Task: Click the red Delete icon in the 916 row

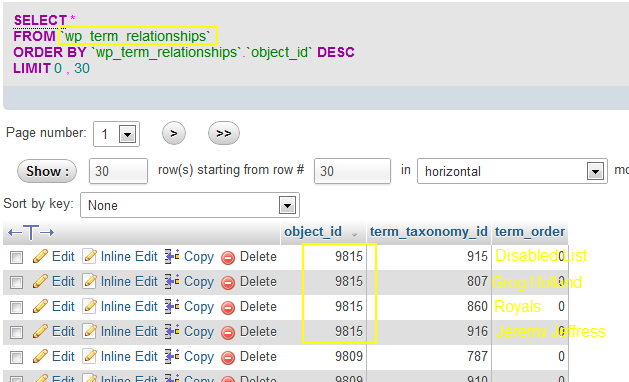Action: pyautogui.click(x=228, y=332)
